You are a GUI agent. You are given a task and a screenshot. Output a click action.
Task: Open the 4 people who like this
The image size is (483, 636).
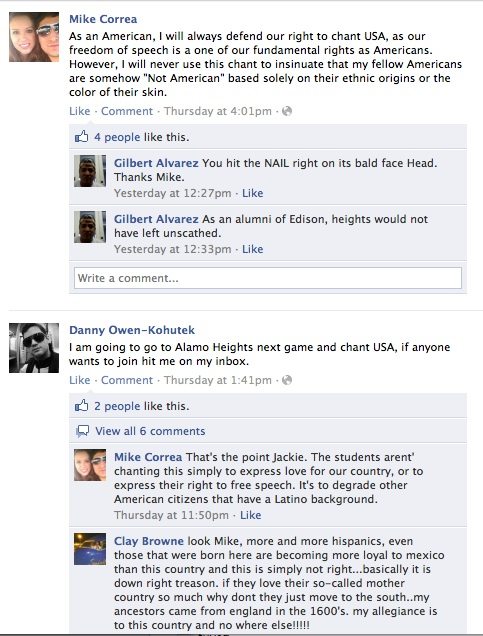(x=117, y=137)
